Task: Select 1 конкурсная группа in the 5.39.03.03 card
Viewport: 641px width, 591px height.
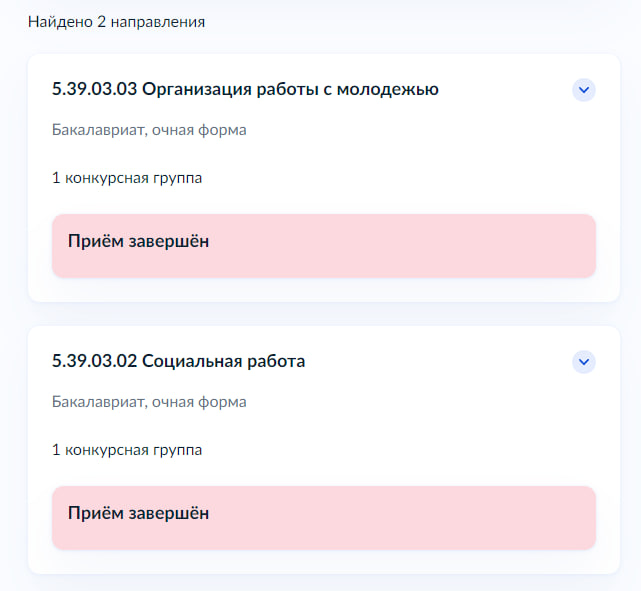Action: pos(127,178)
